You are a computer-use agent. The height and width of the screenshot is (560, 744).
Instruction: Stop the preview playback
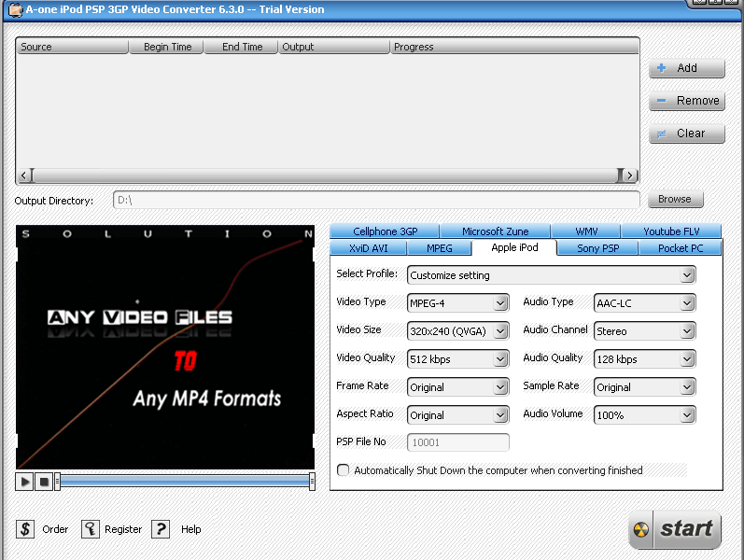tap(44, 482)
